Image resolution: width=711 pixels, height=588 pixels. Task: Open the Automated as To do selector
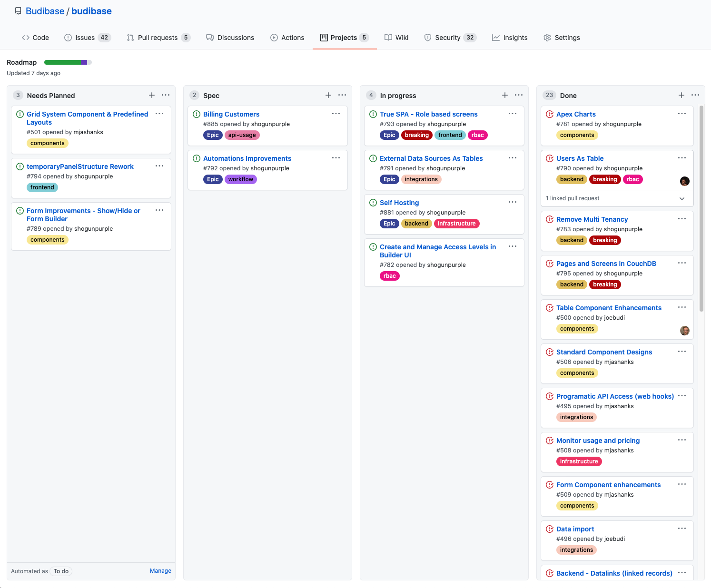click(60, 571)
